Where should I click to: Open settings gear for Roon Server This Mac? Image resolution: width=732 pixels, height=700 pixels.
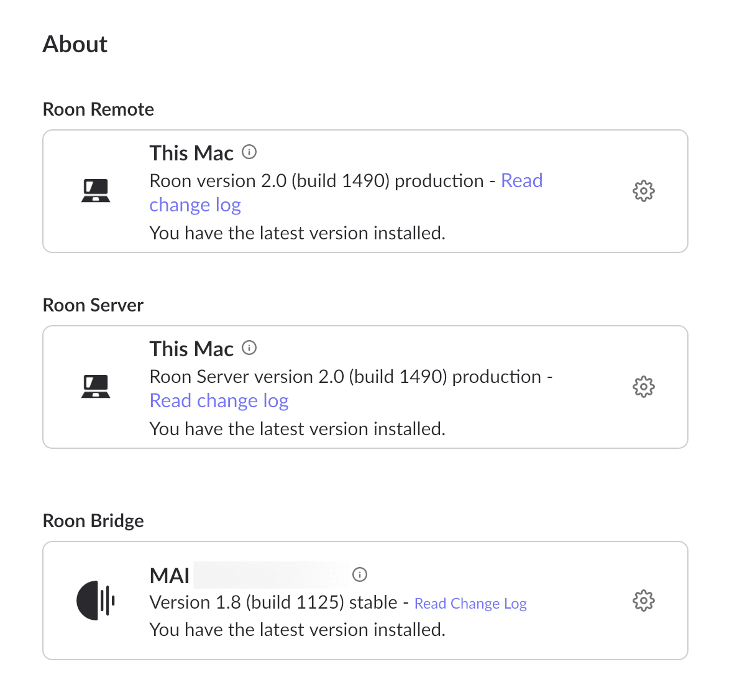pyautogui.click(x=643, y=387)
